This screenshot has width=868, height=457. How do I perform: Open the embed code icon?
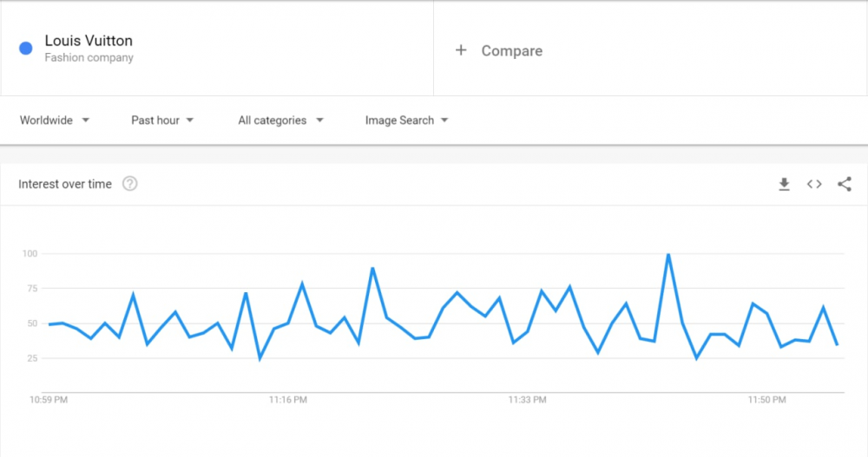pos(814,184)
